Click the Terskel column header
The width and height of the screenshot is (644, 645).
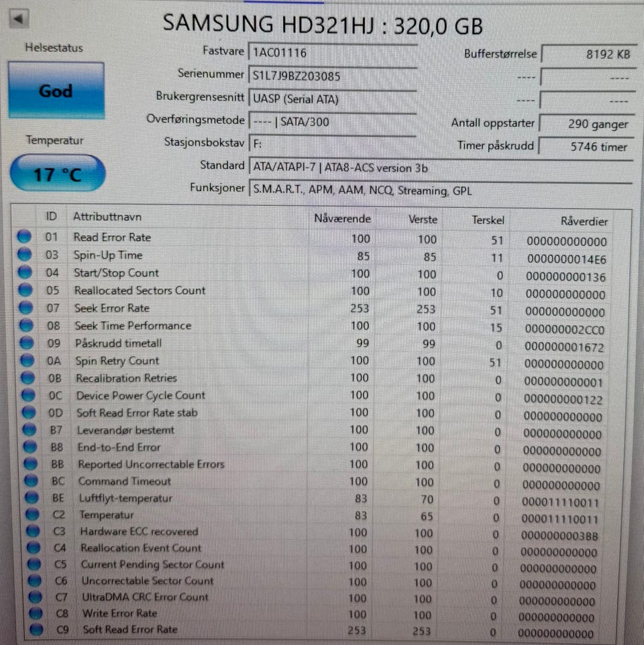[488, 221]
